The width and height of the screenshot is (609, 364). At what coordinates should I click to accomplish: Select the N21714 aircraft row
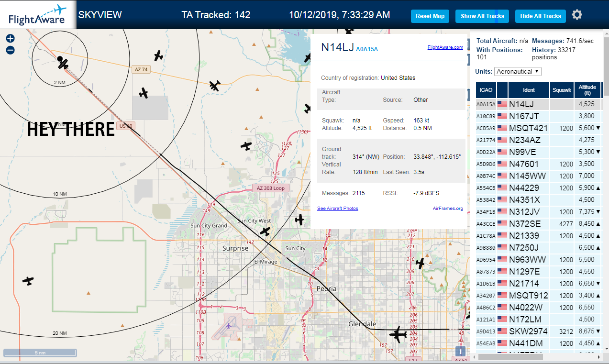point(538,283)
